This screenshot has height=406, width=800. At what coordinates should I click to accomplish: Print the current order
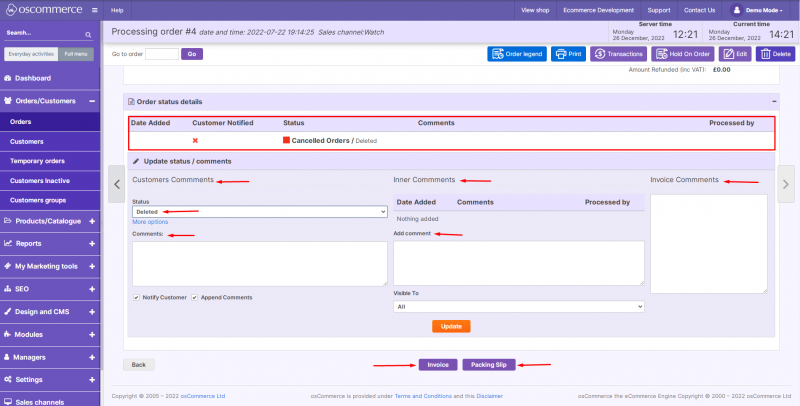[x=567, y=54]
